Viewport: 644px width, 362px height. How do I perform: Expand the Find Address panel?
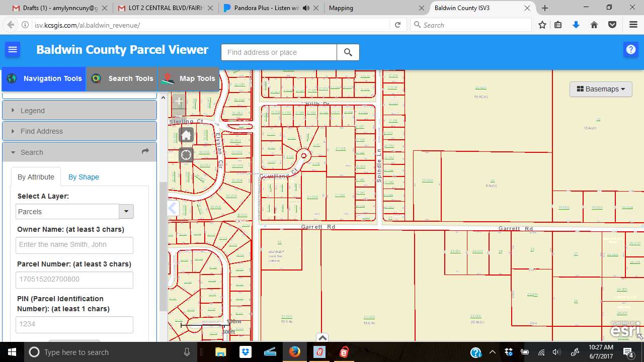coord(79,131)
